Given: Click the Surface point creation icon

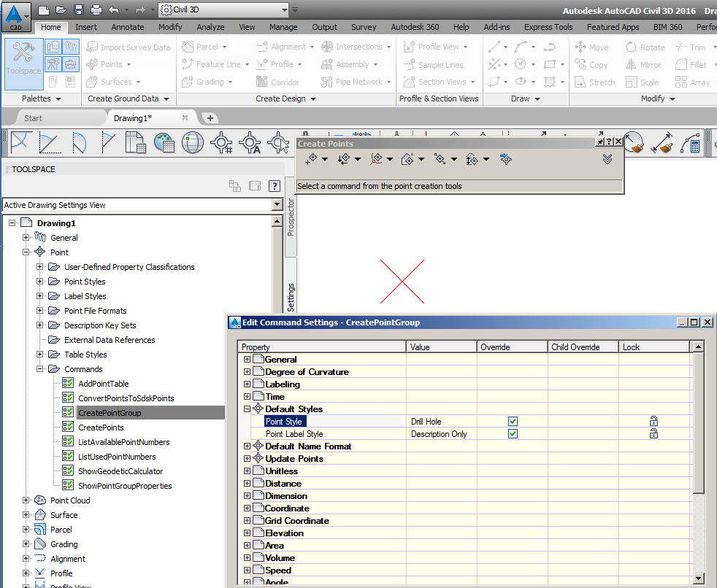Looking at the screenshot, I should (x=407, y=159).
